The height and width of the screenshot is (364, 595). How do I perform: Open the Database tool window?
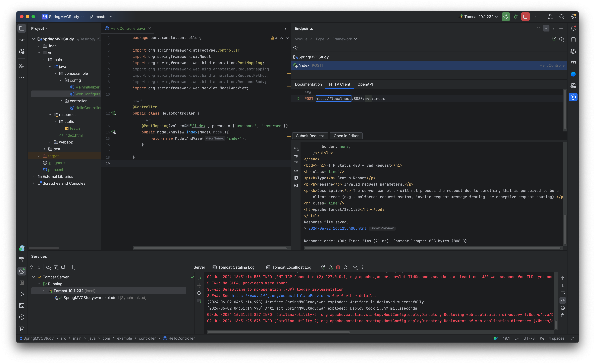(x=573, y=40)
